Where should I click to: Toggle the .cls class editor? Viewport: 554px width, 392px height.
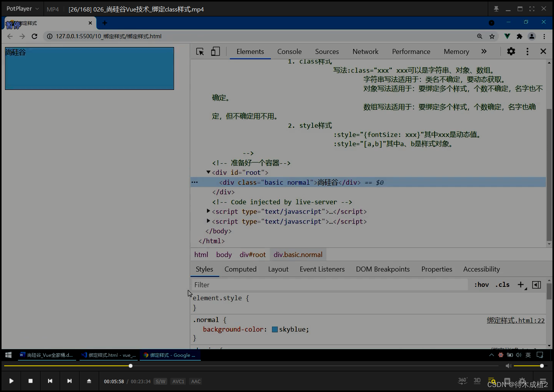point(502,285)
